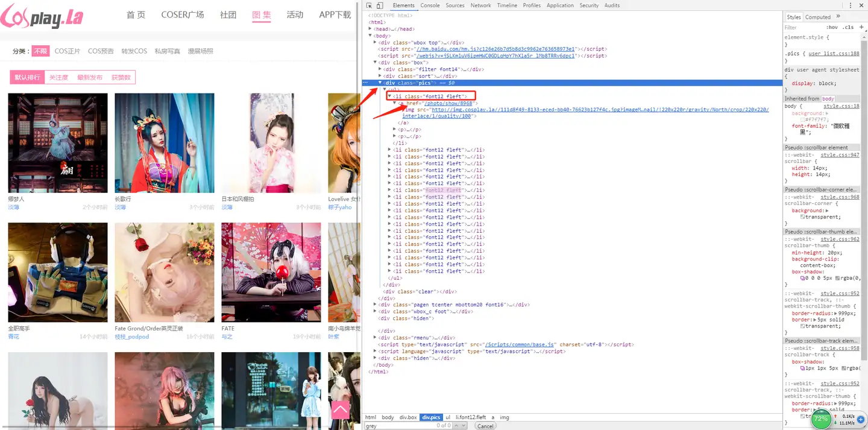Image resolution: width=868 pixels, height=430 pixels.
Task: Click the three-dots beside div class pics
Action: coord(365,83)
